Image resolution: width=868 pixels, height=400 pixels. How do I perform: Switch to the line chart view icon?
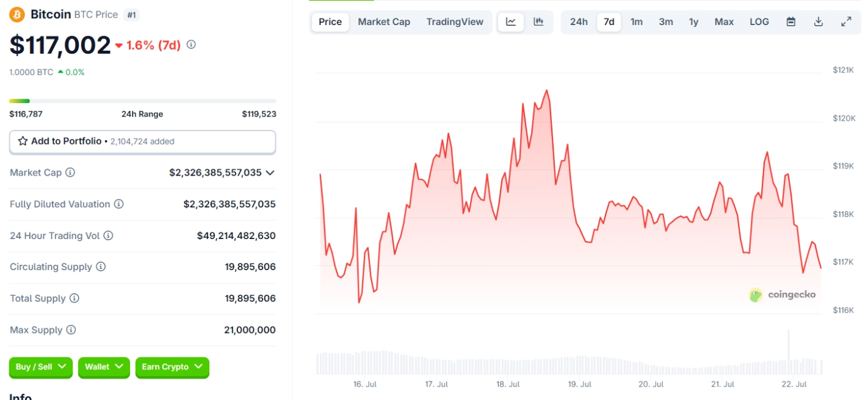tap(511, 22)
